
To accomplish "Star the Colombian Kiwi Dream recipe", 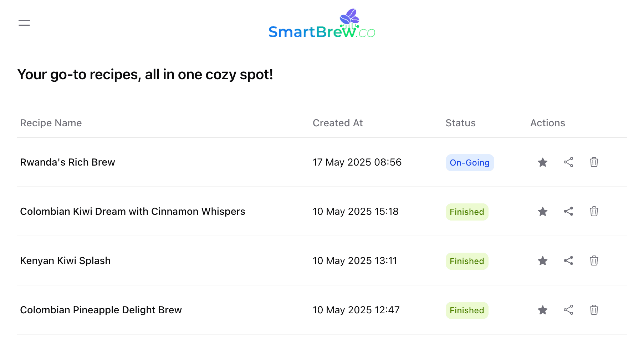I will click(542, 212).
